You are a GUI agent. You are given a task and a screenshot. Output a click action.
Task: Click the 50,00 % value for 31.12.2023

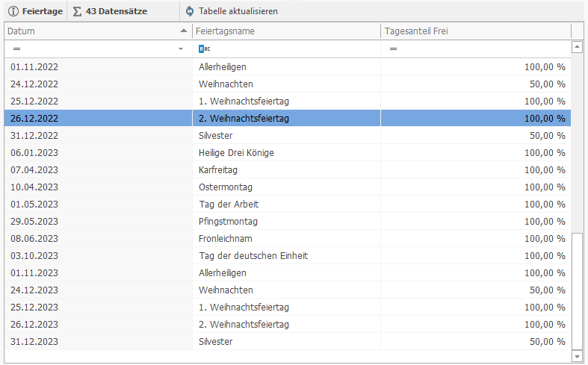coord(548,342)
